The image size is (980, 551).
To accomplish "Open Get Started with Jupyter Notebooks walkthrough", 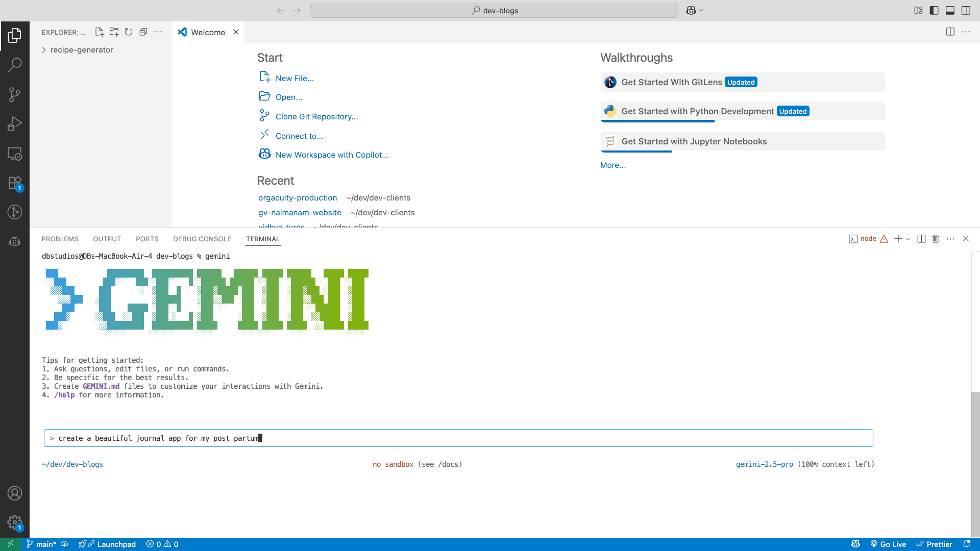I will (743, 141).
